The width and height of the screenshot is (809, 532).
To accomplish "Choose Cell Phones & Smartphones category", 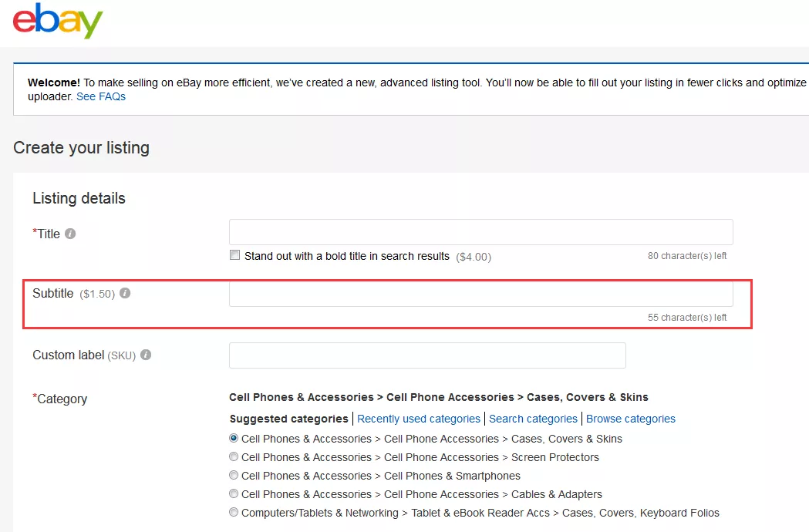I will click(x=234, y=475).
